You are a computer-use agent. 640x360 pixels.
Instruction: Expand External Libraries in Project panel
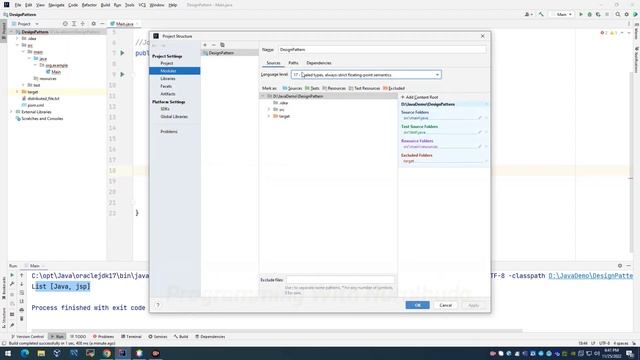11,112
